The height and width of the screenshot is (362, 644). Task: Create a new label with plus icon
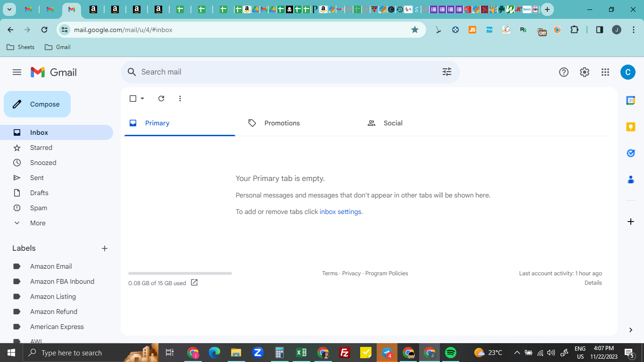[x=105, y=248]
